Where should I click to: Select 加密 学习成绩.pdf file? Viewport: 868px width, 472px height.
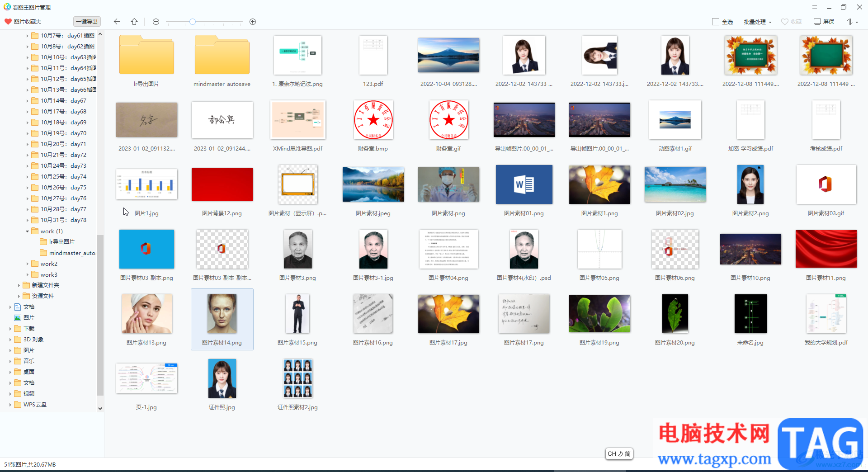pyautogui.click(x=750, y=120)
